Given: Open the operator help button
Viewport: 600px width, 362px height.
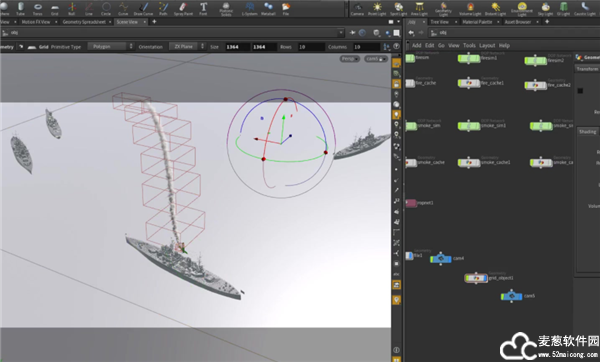Looking at the screenshot, I should pos(397,46).
